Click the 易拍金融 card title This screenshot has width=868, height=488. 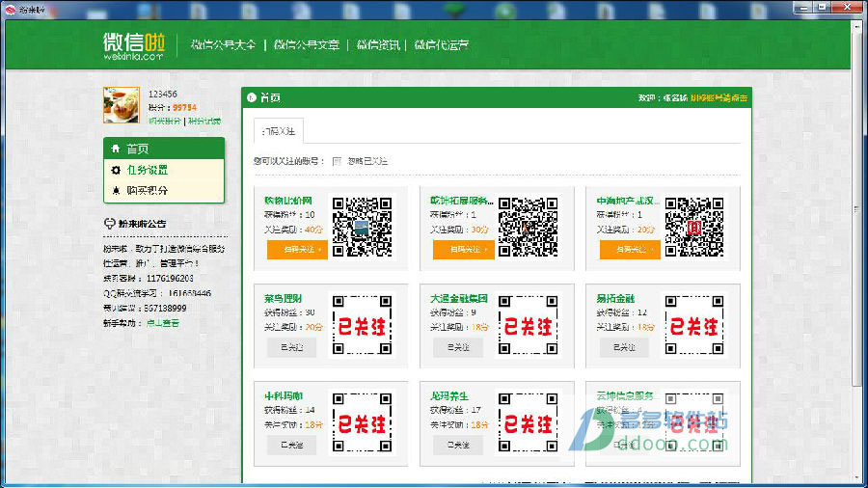point(615,298)
